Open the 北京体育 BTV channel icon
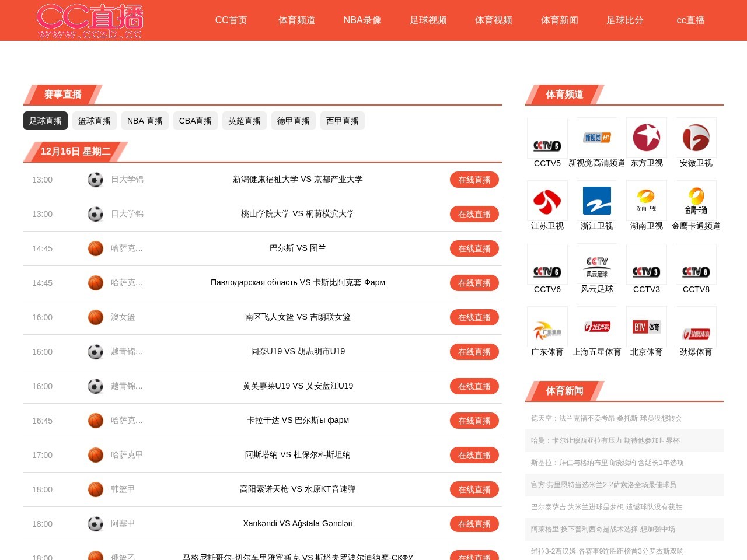This screenshot has height=560, width=747. (646, 327)
